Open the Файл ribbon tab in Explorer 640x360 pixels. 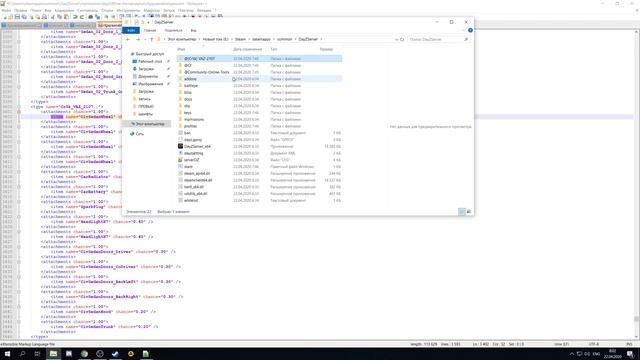pos(131,30)
